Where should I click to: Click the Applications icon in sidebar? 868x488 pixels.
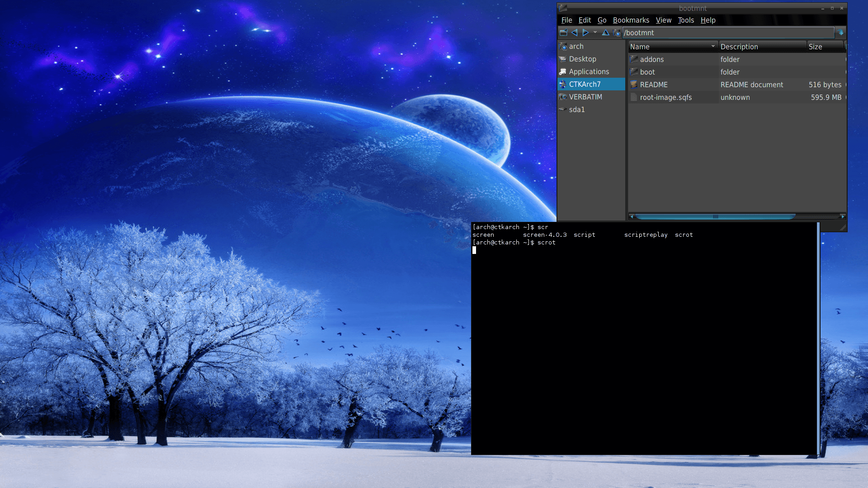(563, 71)
